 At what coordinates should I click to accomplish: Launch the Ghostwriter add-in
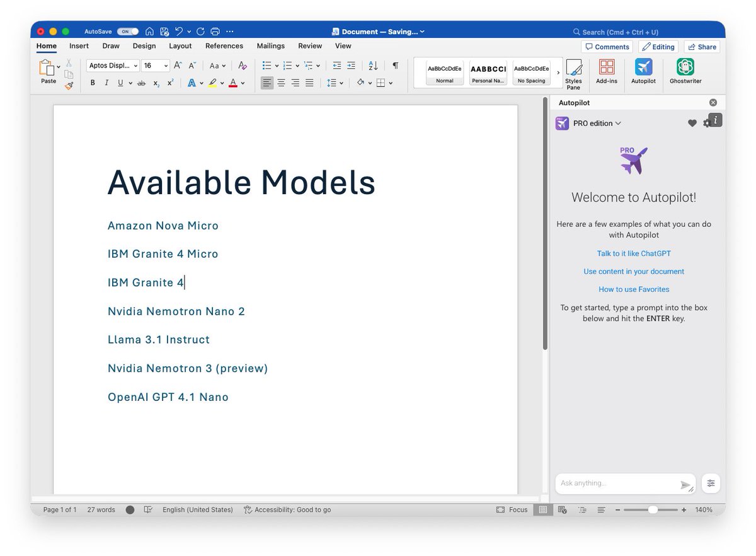coord(685,72)
